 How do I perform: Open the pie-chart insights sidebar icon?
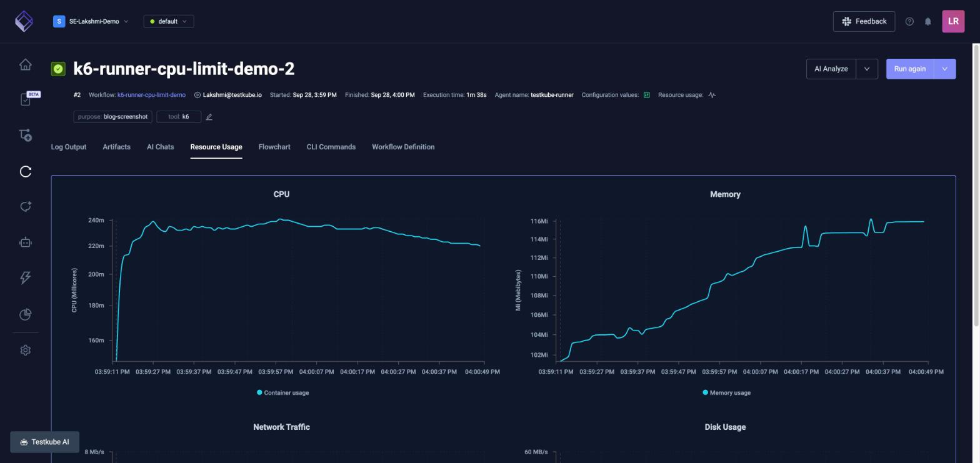point(26,314)
